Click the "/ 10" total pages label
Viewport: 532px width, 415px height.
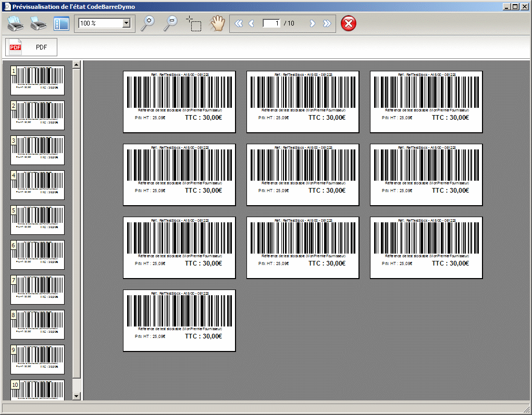pyautogui.click(x=289, y=23)
